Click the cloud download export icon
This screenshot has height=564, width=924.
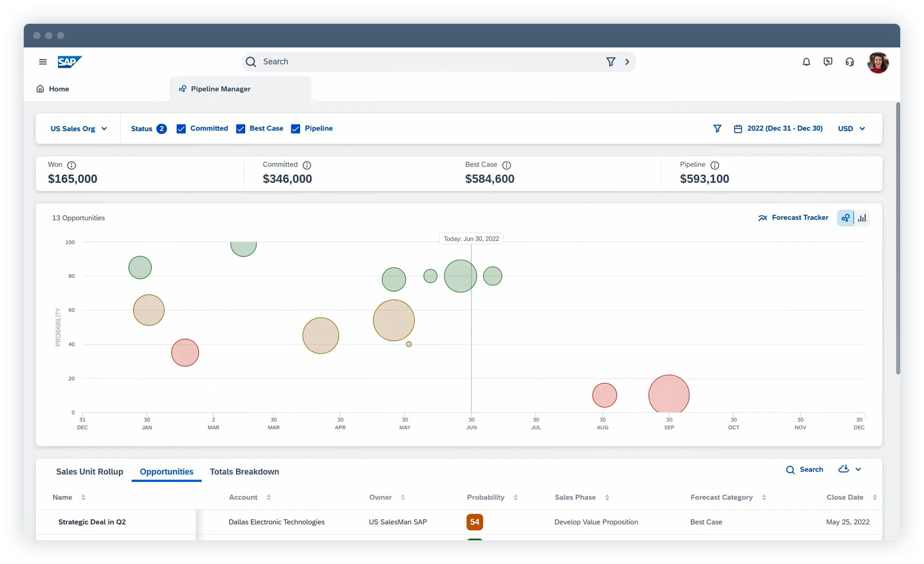pyautogui.click(x=844, y=469)
